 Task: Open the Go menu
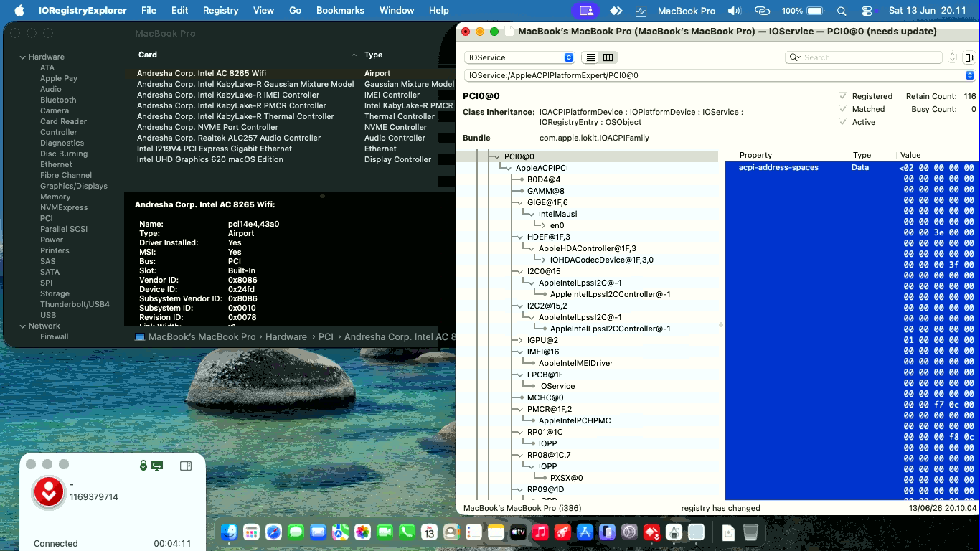[x=295, y=11]
